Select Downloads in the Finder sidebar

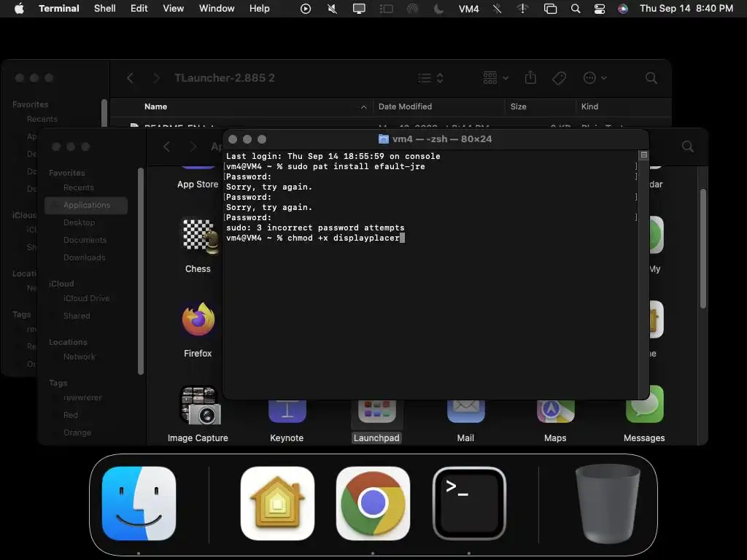coord(85,257)
